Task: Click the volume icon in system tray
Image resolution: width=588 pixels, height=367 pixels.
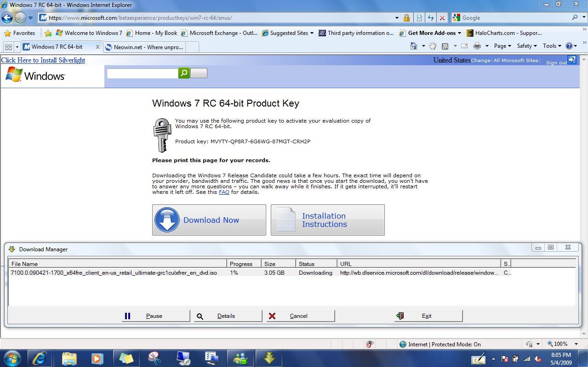Action: pos(537,359)
